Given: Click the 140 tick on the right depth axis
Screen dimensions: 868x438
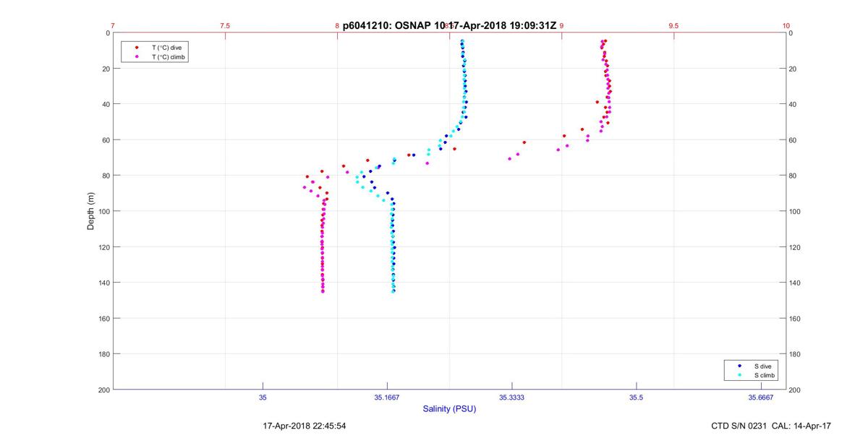Looking at the screenshot, I should point(796,283).
